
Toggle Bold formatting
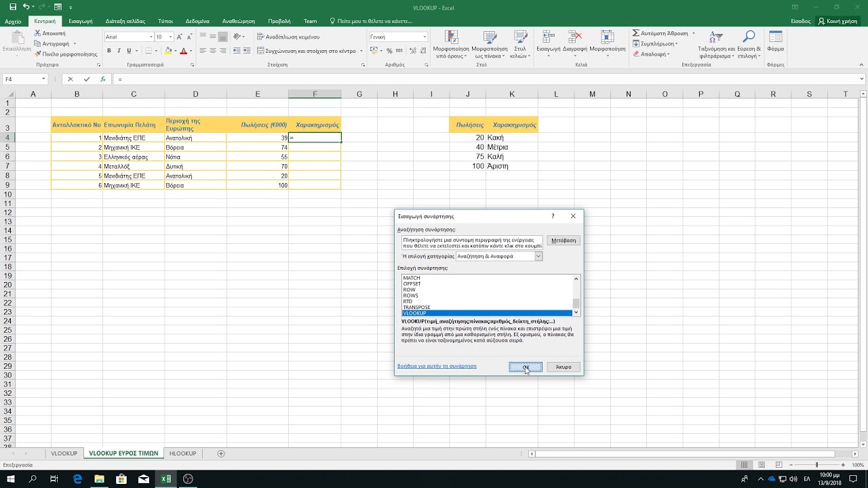coord(109,51)
